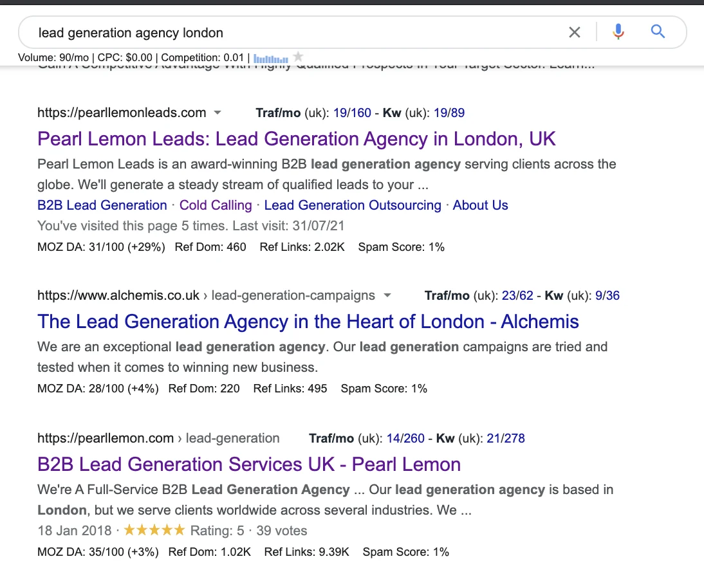Click traffic value 19/160 for pearllemonleads
Screen dimensions: 704x588
352,113
